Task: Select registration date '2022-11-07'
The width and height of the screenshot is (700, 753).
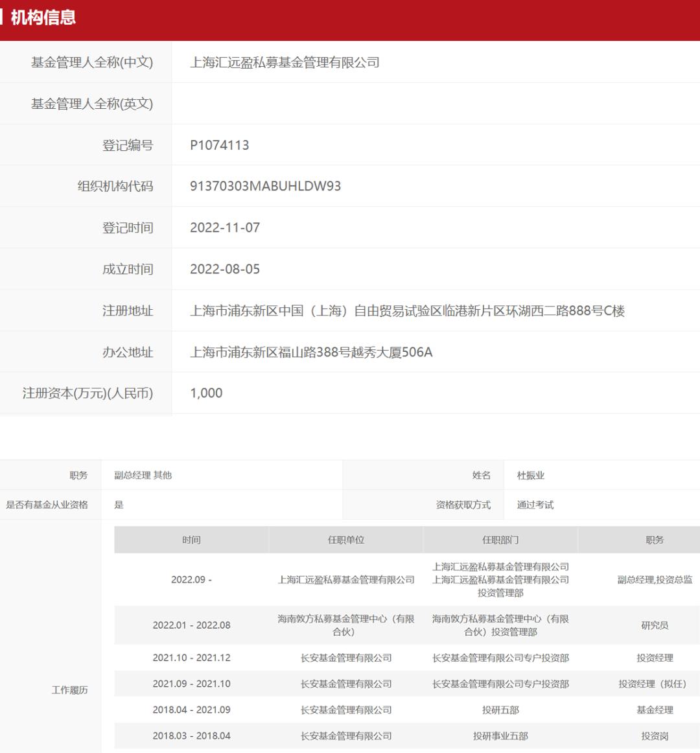Action: coord(225,227)
